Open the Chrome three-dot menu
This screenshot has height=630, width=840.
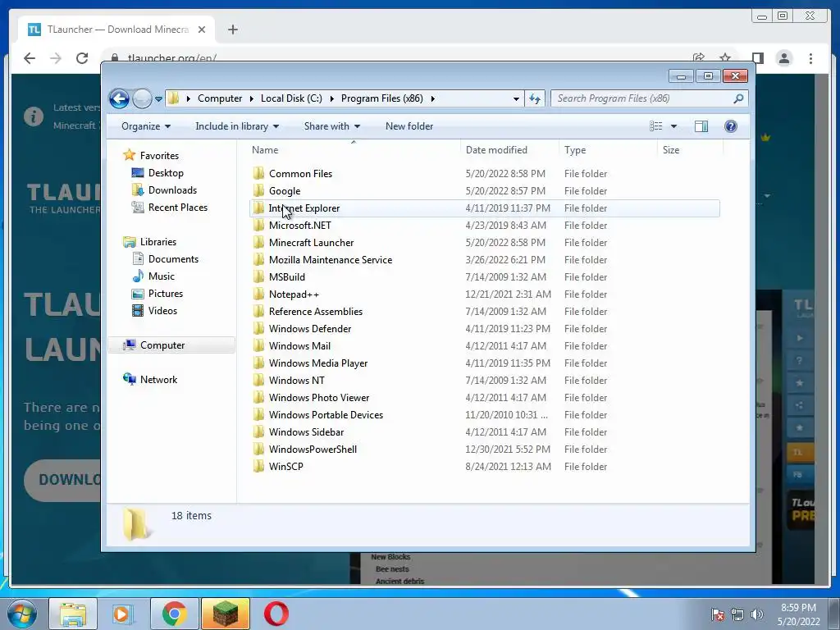click(810, 58)
